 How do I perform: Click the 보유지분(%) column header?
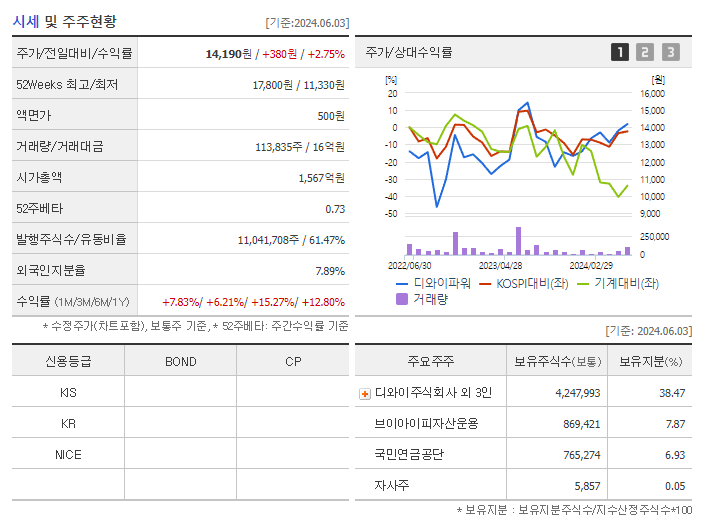point(651,361)
